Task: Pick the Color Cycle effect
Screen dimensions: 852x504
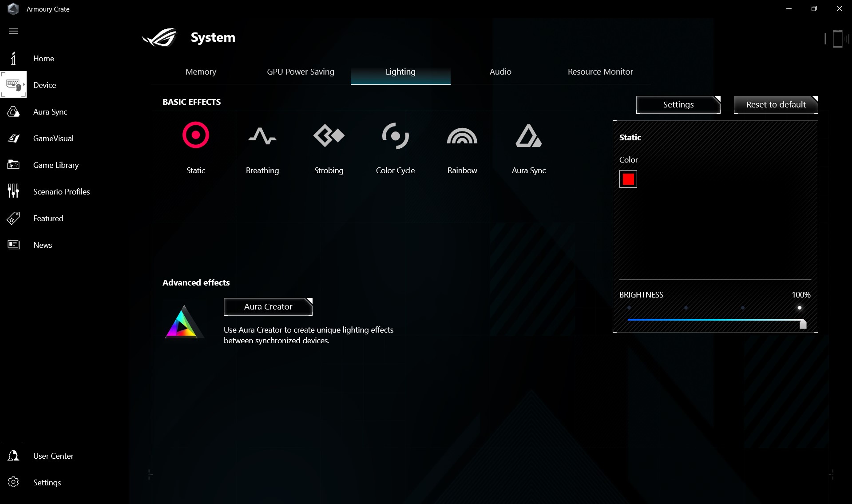Action: point(395,136)
